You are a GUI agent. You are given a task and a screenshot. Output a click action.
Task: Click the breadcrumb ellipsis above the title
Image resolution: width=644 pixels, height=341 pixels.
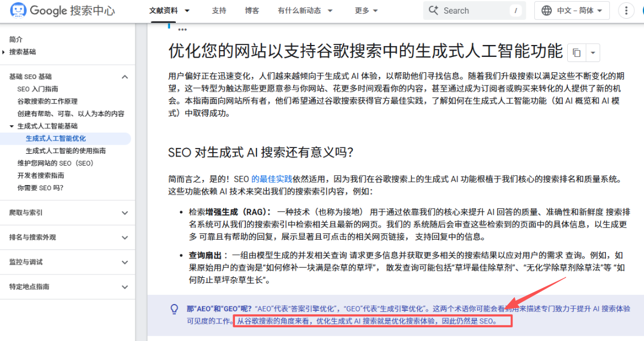[x=183, y=29]
